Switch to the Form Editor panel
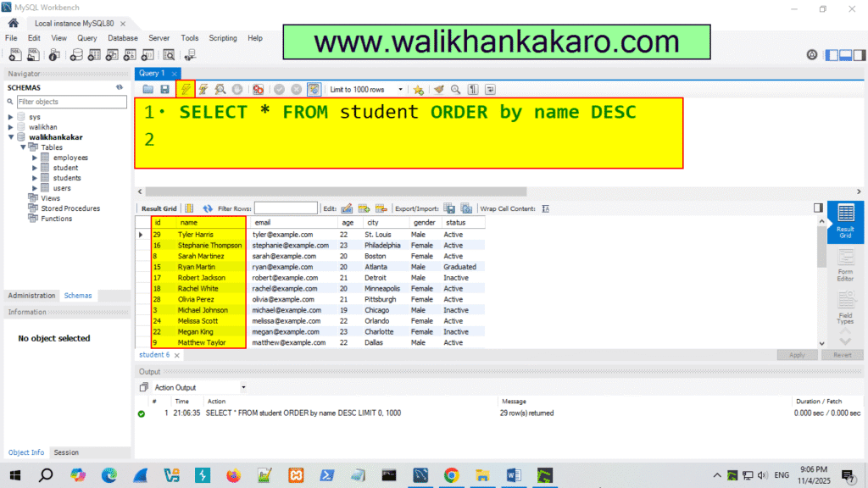The image size is (868, 488). pyautogui.click(x=843, y=263)
